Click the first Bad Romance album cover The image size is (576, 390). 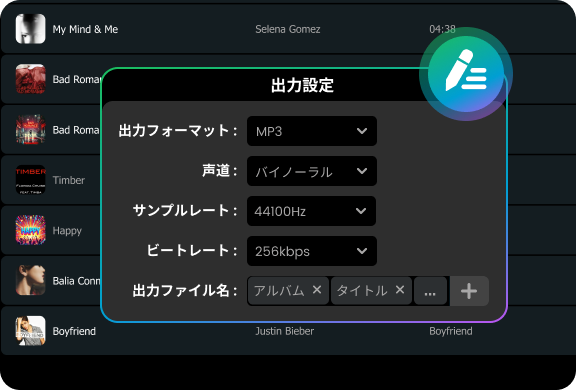(30, 79)
